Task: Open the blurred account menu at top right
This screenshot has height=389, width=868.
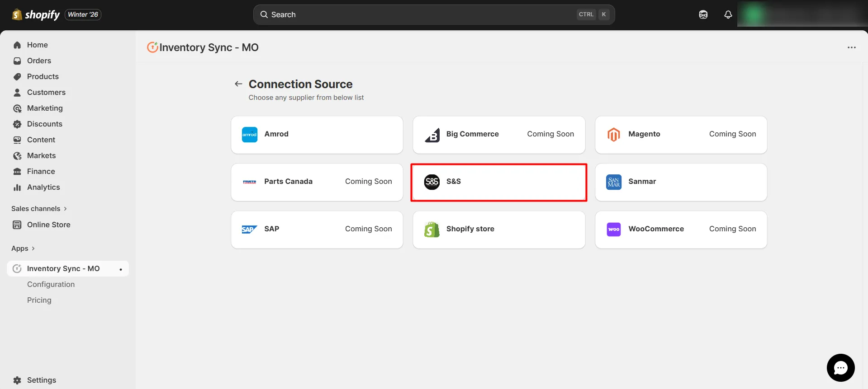Action: tap(802, 14)
